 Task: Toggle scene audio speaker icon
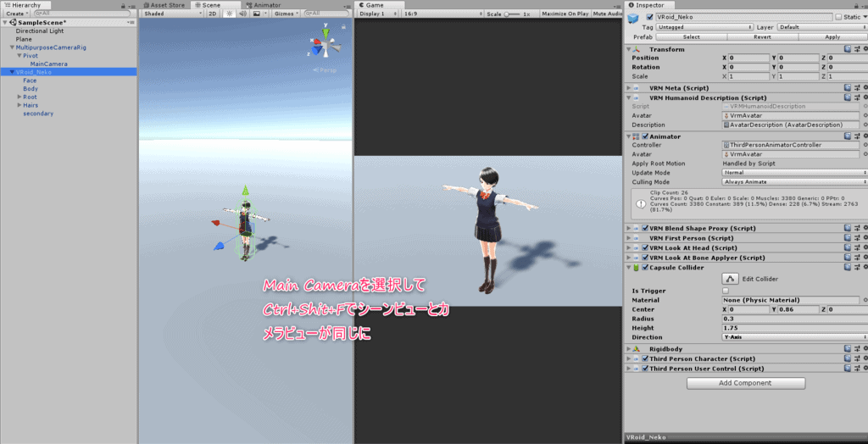pos(242,14)
